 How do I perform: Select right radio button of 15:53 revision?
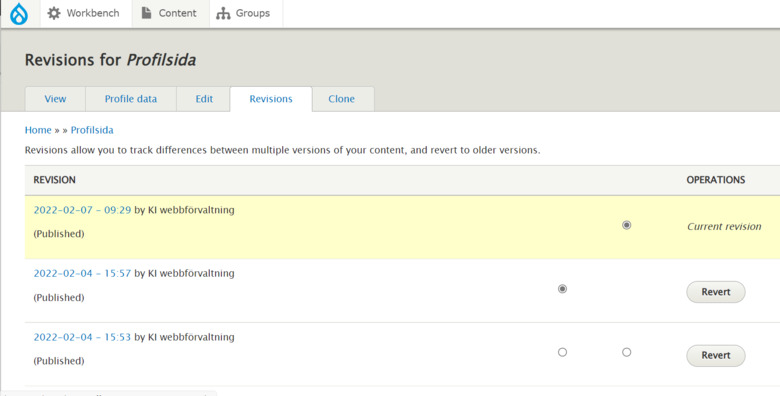pos(627,352)
